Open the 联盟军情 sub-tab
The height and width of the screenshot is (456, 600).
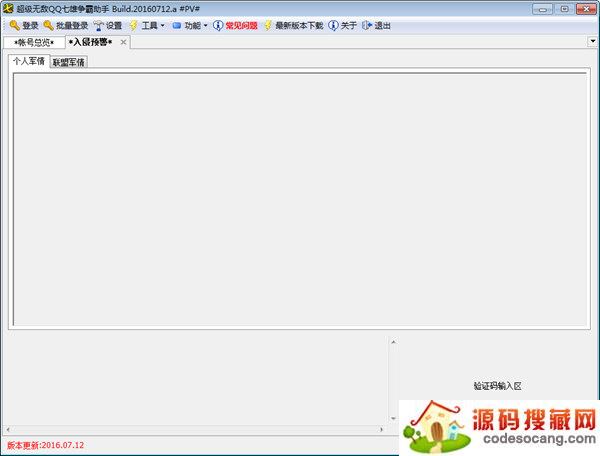(x=68, y=62)
